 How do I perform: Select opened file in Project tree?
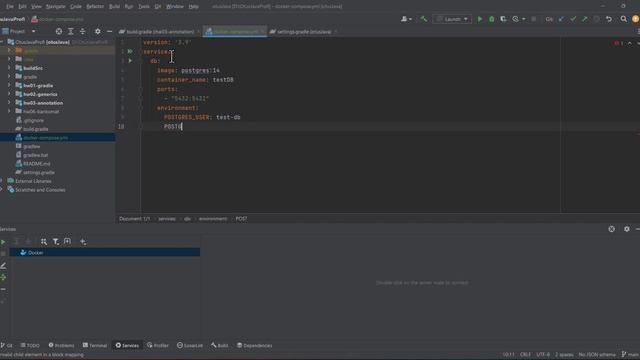(x=59, y=31)
